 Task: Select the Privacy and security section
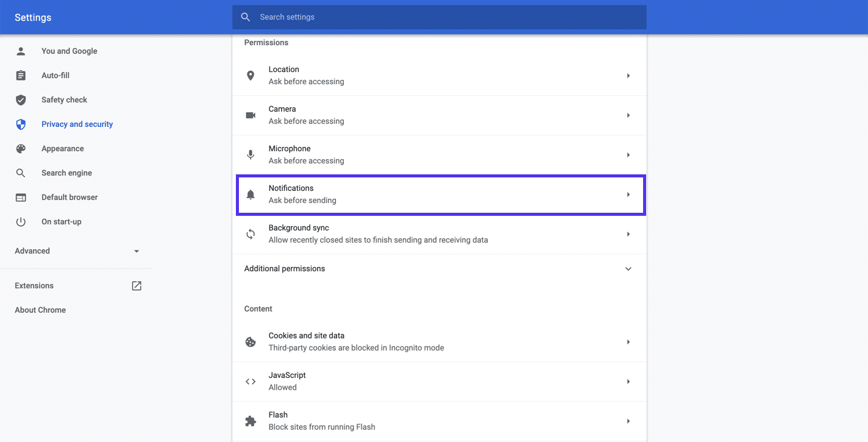pos(77,124)
